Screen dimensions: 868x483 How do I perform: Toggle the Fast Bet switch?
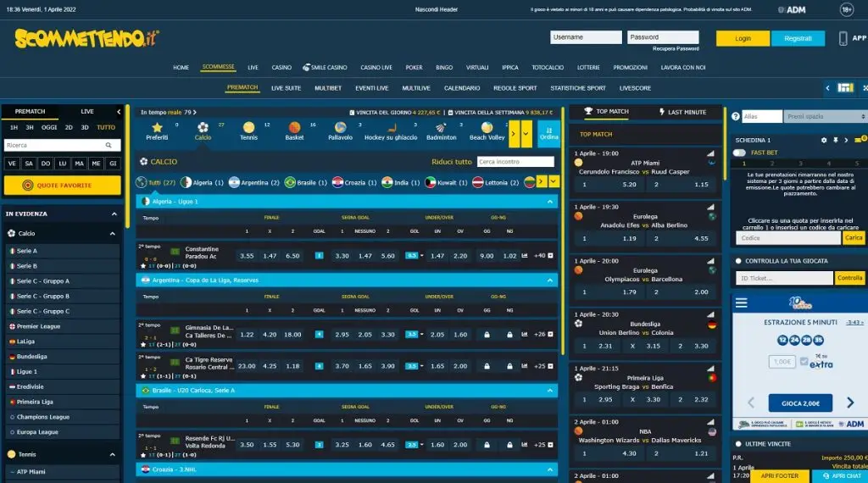739,153
